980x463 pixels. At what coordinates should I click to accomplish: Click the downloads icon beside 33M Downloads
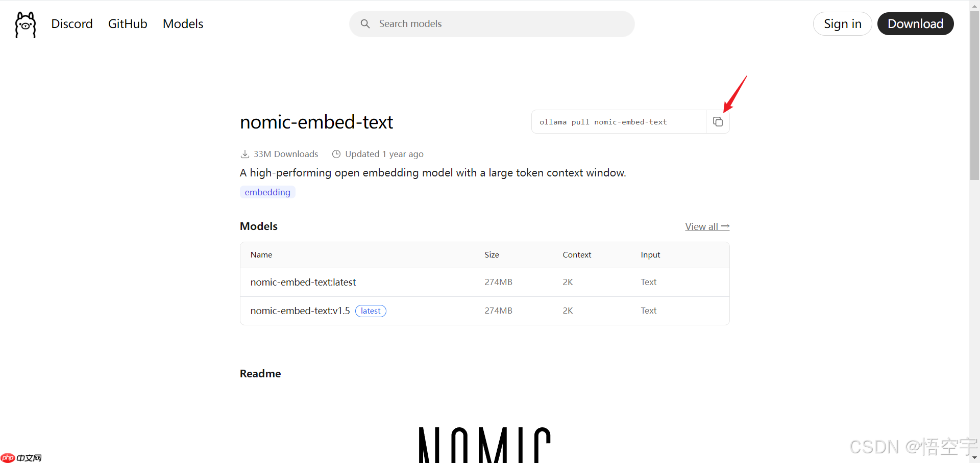245,154
